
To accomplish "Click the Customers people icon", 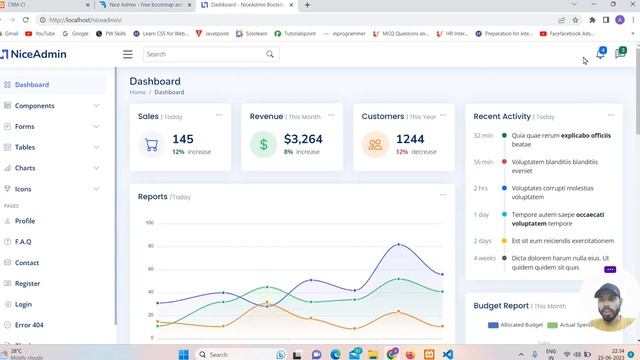I will (375, 144).
